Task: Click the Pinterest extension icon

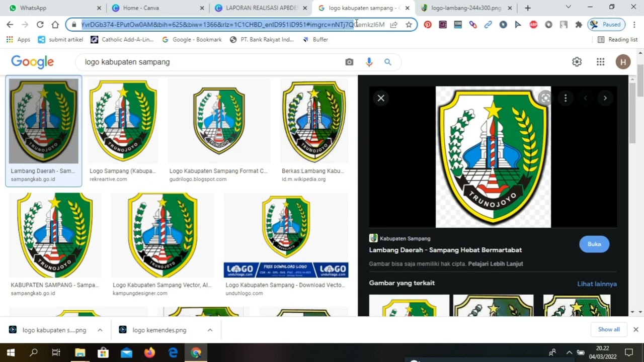Action: point(428,24)
